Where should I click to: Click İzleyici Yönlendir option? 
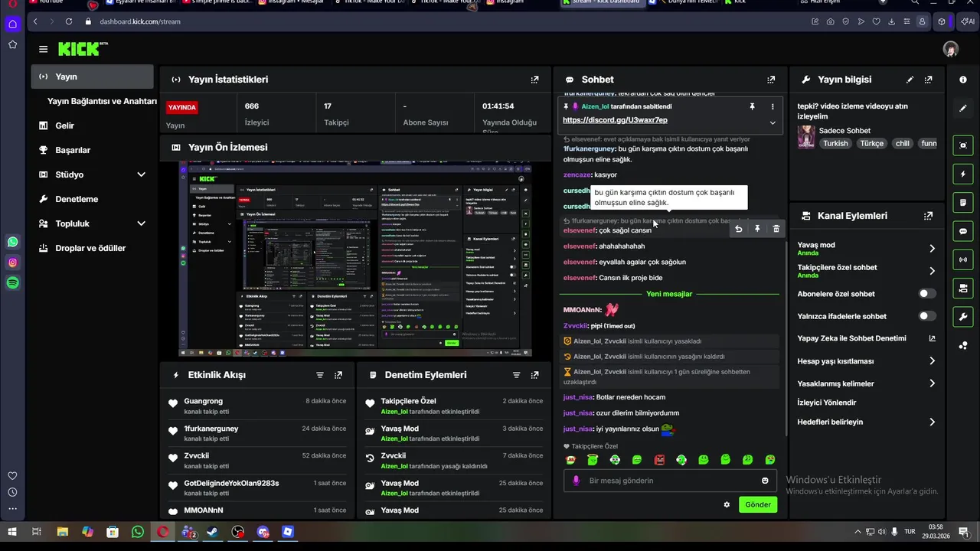pyautogui.click(x=827, y=403)
